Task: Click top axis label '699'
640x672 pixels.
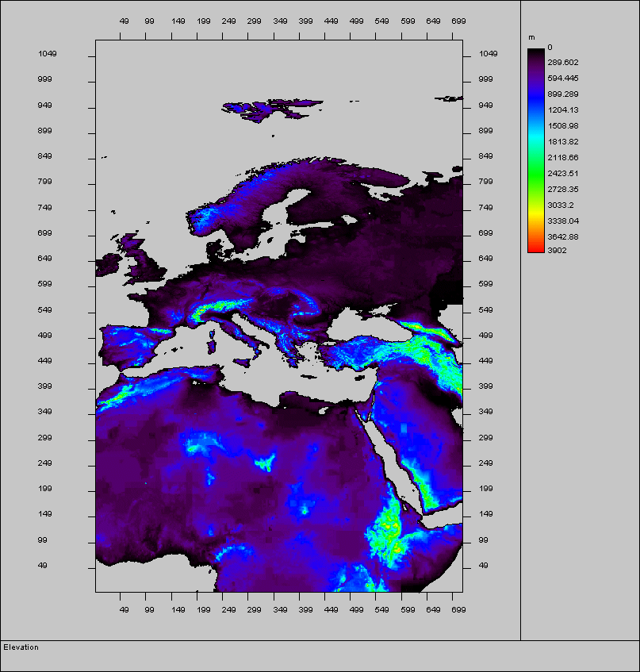Action: coord(458,21)
